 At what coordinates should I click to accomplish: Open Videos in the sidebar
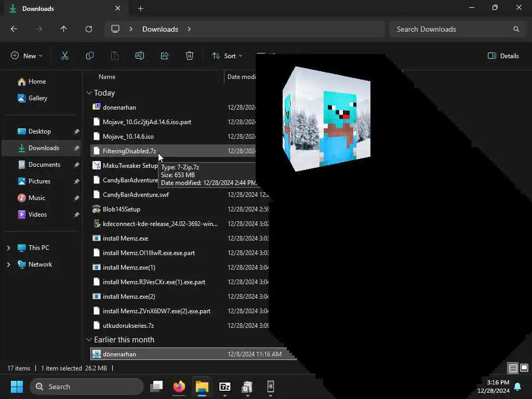pyautogui.click(x=42, y=215)
